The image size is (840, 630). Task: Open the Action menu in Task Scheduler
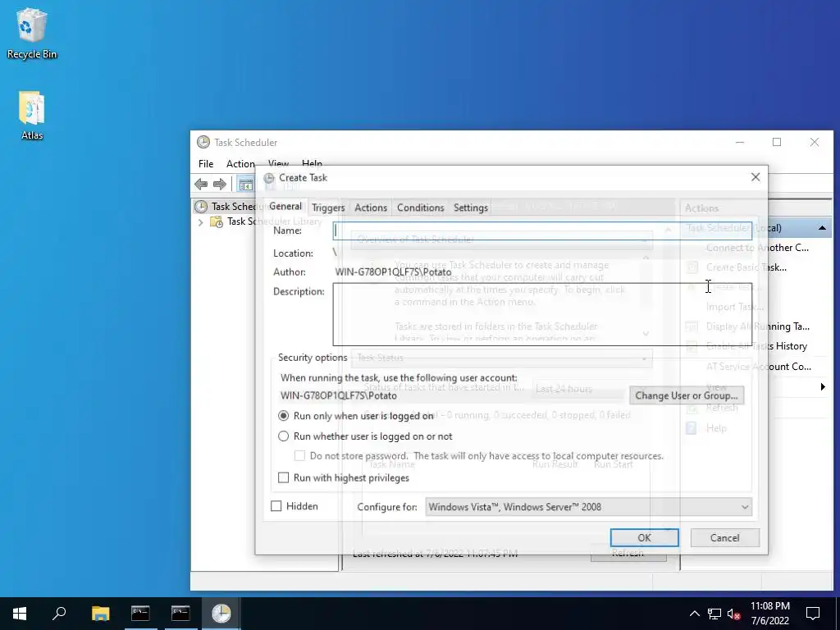click(240, 164)
